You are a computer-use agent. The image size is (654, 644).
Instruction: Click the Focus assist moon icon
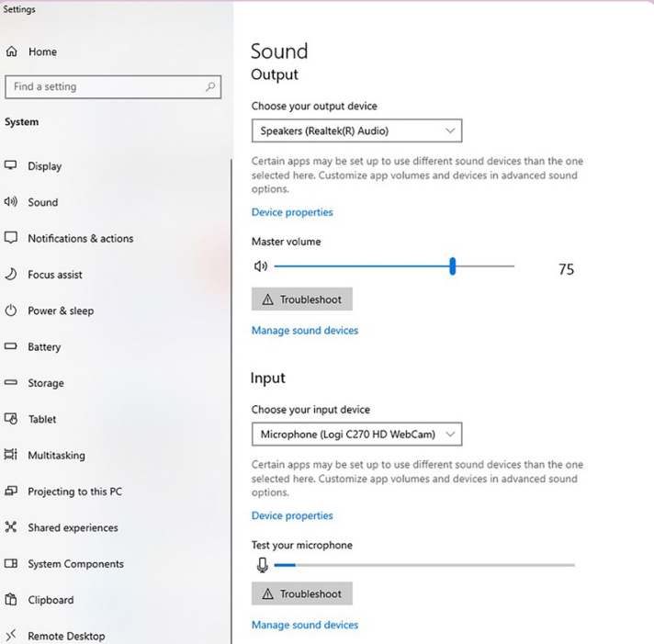[x=11, y=274]
